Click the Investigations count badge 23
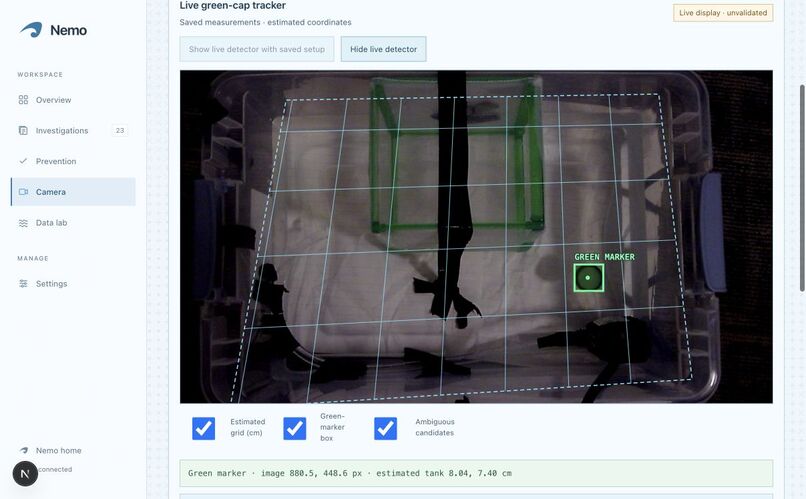 (x=120, y=131)
